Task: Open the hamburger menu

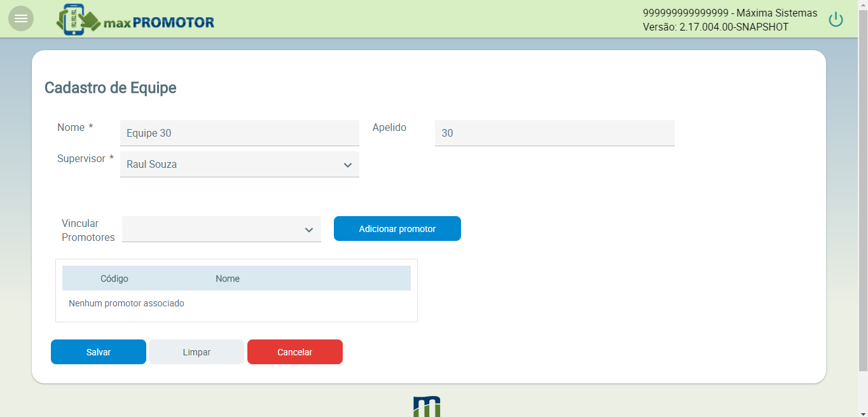Action: pos(21,18)
